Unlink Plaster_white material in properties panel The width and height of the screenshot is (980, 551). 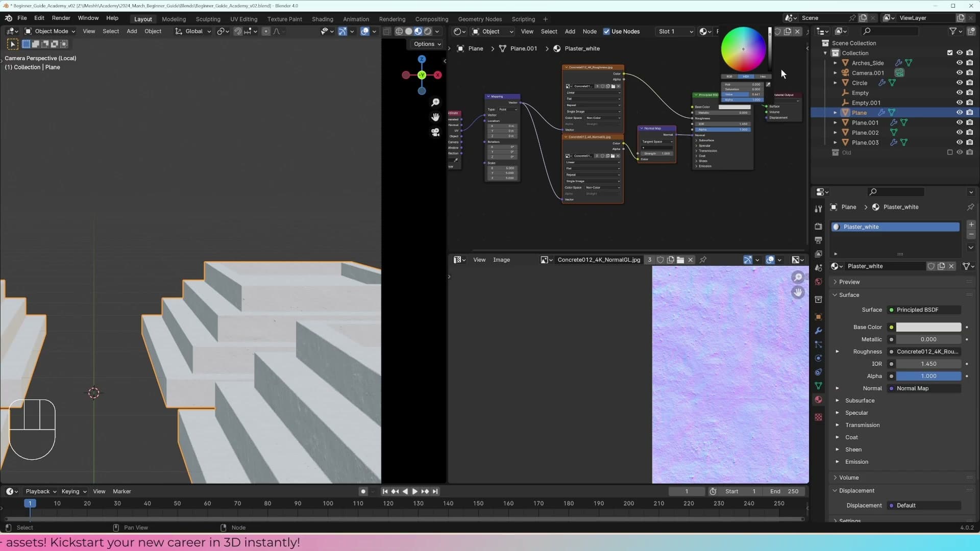951,266
